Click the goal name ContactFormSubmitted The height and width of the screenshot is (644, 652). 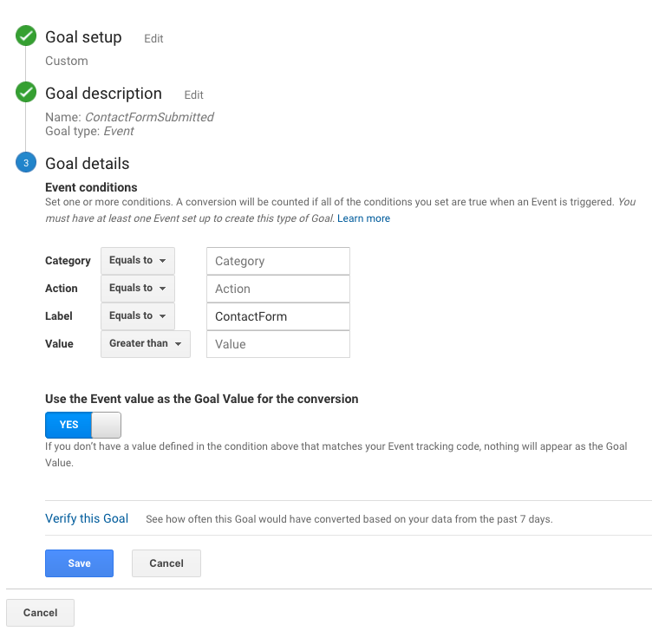(x=149, y=117)
